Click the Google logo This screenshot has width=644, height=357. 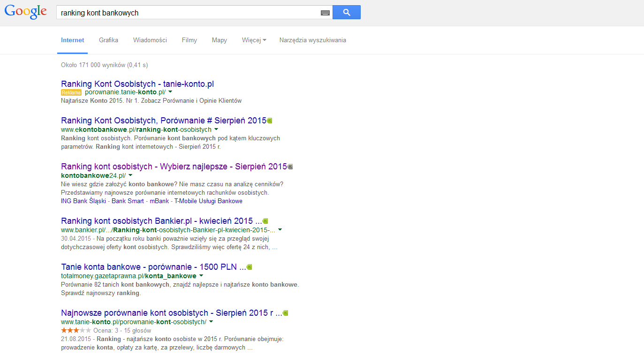(x=26, y=12)
